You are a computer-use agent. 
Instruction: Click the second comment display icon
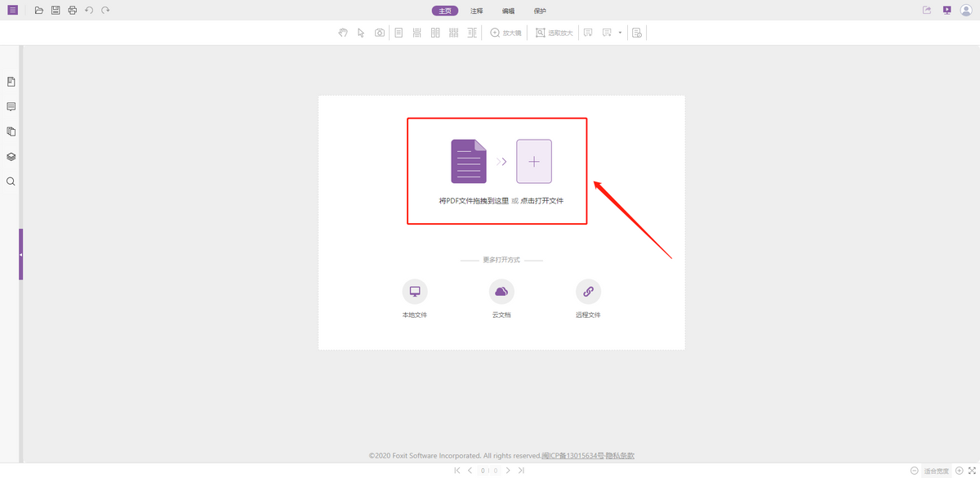point(607,33)
